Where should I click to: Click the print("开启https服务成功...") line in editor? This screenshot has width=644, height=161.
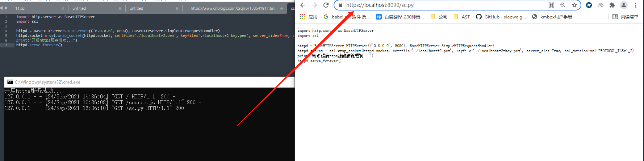(47, 40)
